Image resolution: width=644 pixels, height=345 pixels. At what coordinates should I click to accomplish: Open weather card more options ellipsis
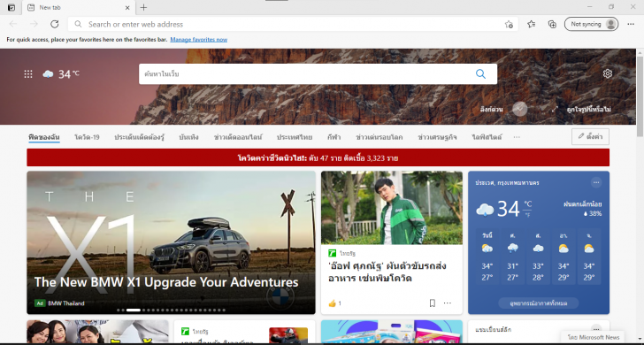pos(596,182)
